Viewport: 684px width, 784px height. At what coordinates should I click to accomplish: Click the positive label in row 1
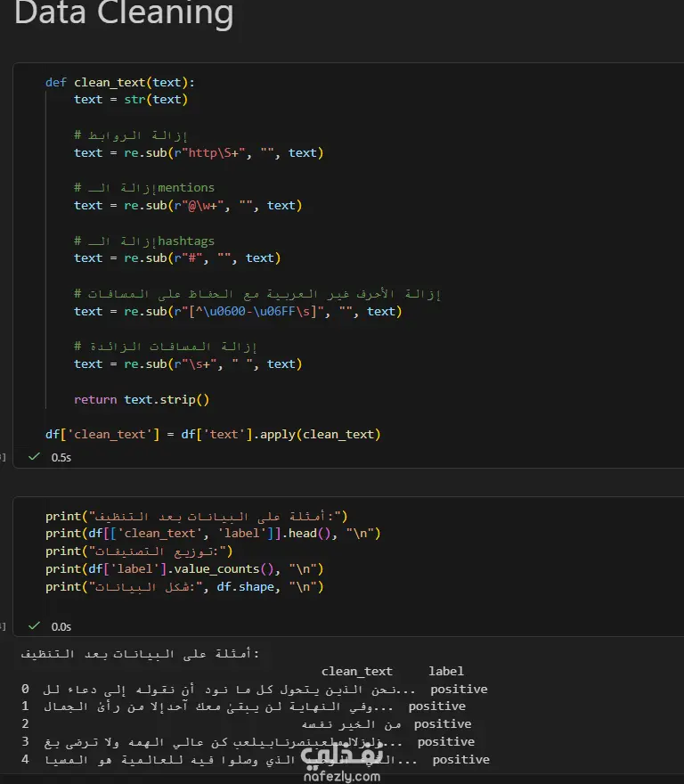coord(437,706)
